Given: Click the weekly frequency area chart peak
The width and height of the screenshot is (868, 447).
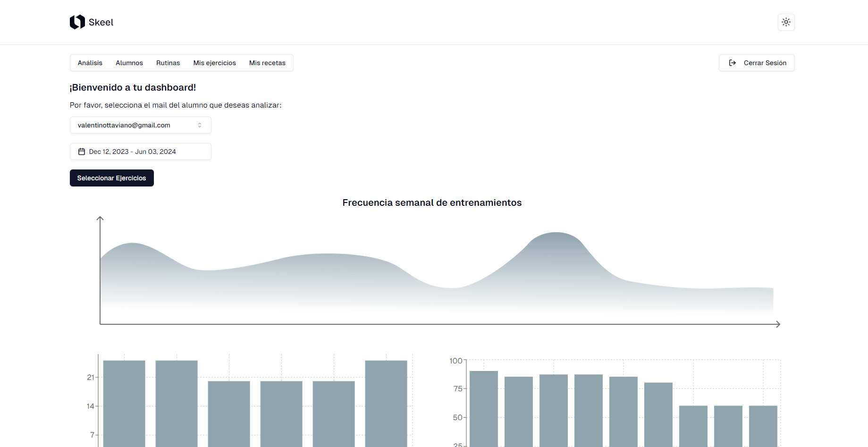Looking at the screenshot, I should [556, 233].
